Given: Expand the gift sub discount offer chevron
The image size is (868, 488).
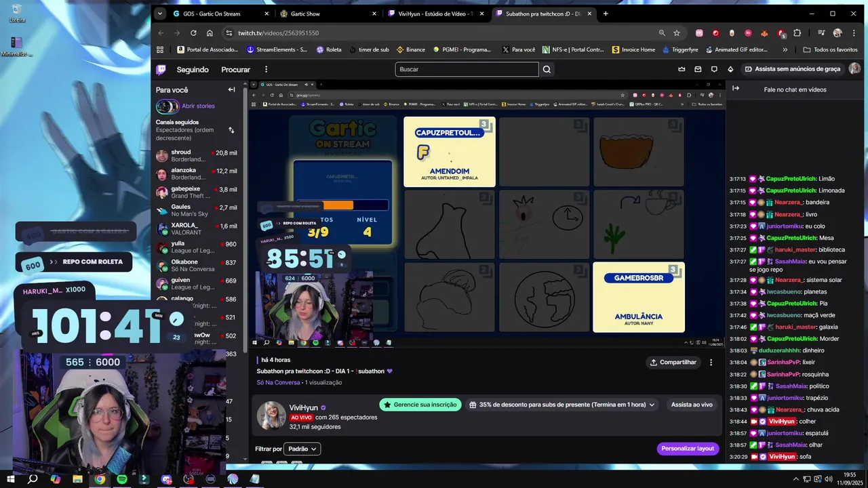Looking at the screenshot, I should point(652,405).
